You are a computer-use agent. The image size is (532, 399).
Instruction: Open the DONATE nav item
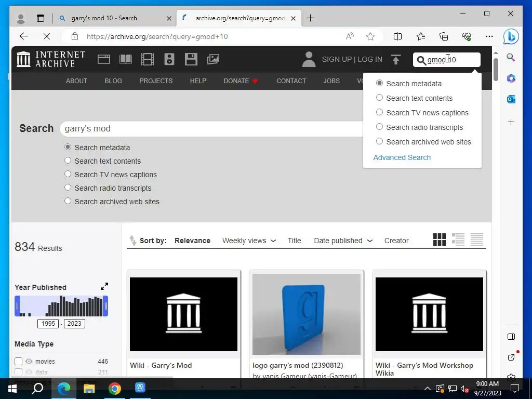pos(241,81)
